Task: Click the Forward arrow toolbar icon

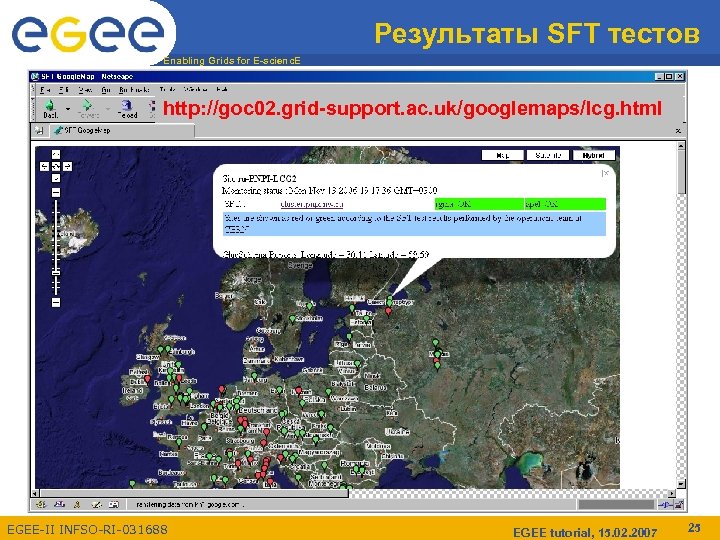Action: 87,106
